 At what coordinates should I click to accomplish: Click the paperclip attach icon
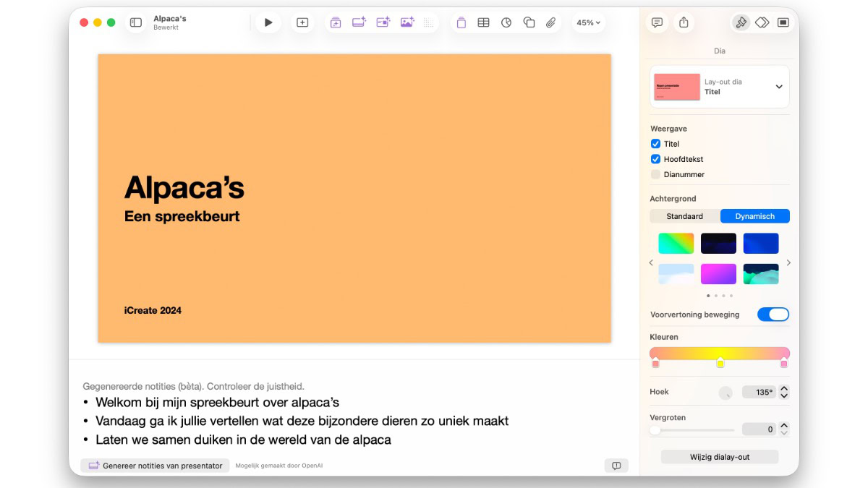pos(551,22)
